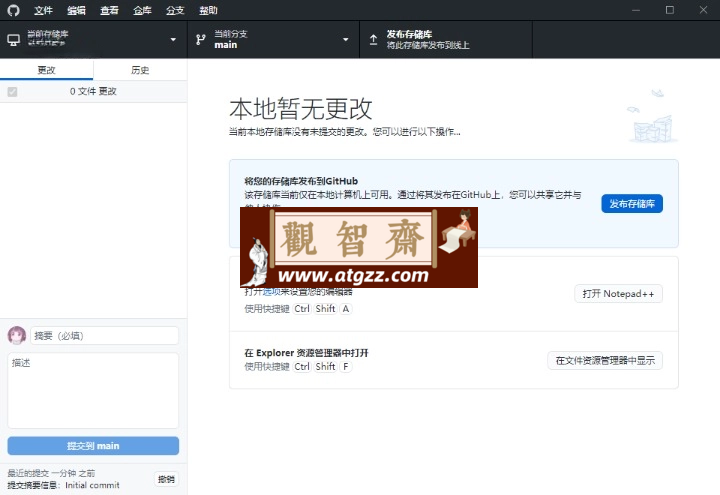Maximize the GitHub Desktop window
Screen dimensions: 720x495
click(670, 10)
